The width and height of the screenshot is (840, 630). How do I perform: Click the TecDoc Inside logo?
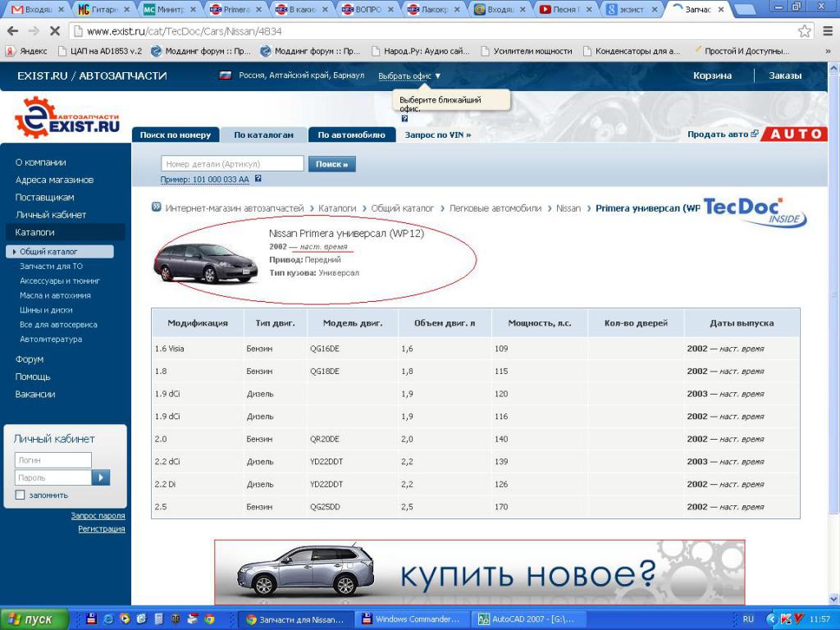pyautogui.click(x=755, y=212)
